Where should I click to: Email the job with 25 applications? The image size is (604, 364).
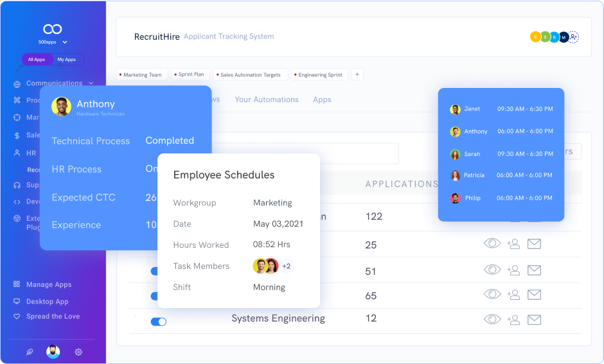click(534, 244)
